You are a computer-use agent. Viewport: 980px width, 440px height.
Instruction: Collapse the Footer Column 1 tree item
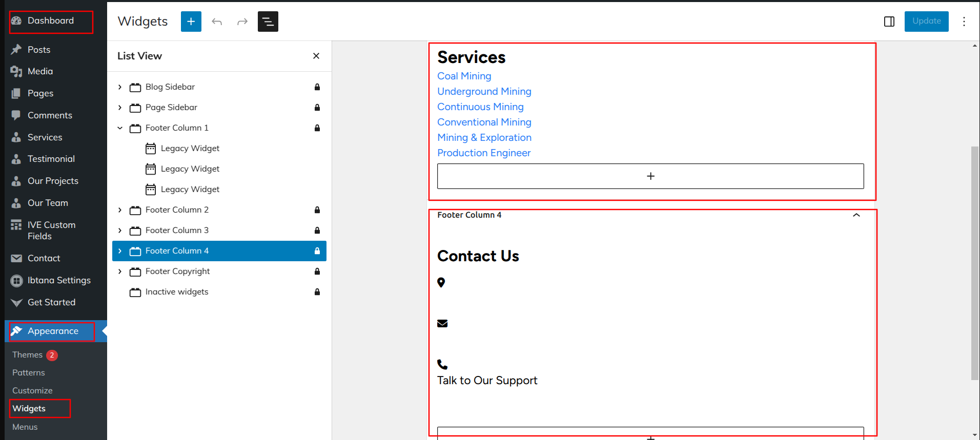coord(120,128)
